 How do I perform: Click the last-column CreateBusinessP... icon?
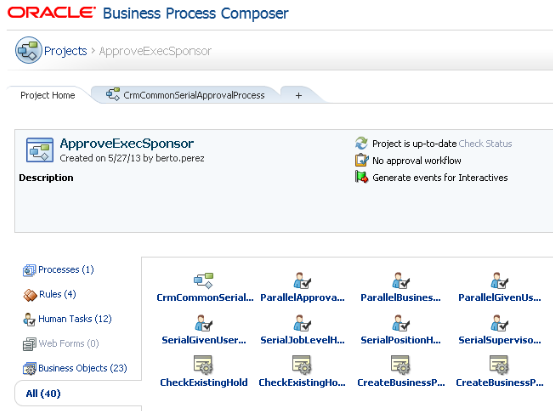click(499, 365)
